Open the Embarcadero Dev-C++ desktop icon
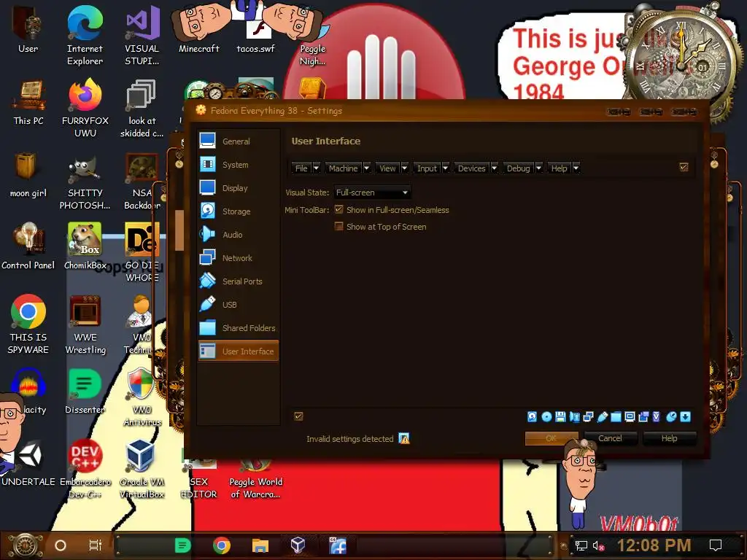The height and width of the screenshot is (560, 747). pos(85,469)
